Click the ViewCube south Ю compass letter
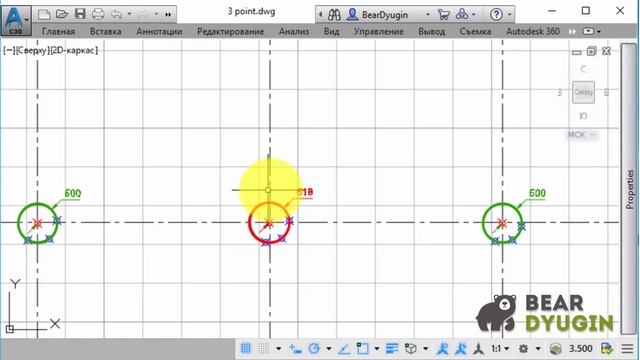 point(583,116)
